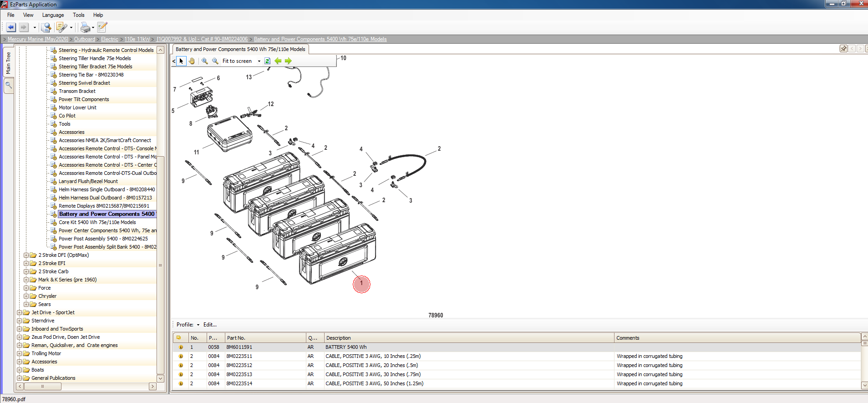
Task: Click the Mercury Marine [May2026] breadcrumb link
Action: click(x=38, y=39)
